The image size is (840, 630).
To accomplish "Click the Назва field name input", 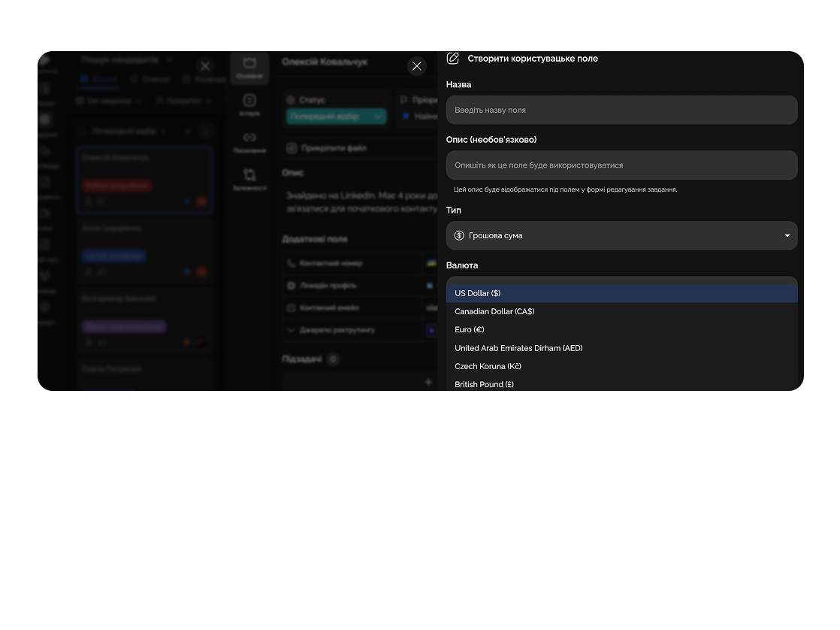I will click(621, 110).
